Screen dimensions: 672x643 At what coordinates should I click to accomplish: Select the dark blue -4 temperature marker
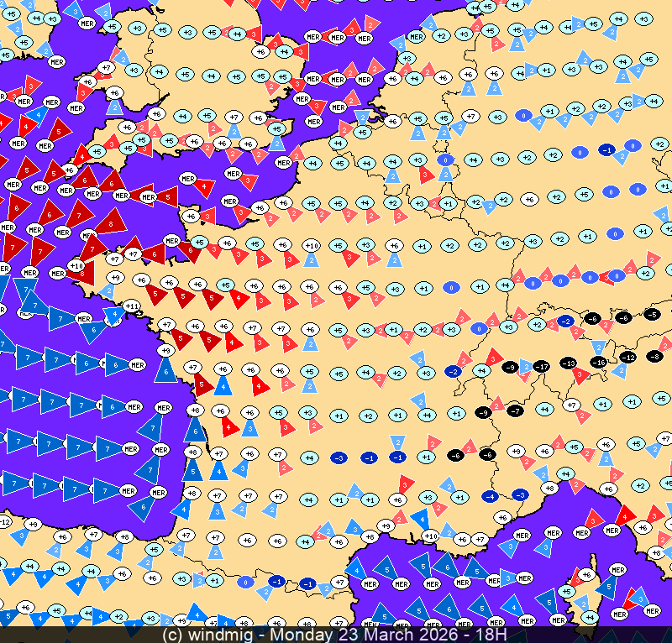tap(491, 497)
